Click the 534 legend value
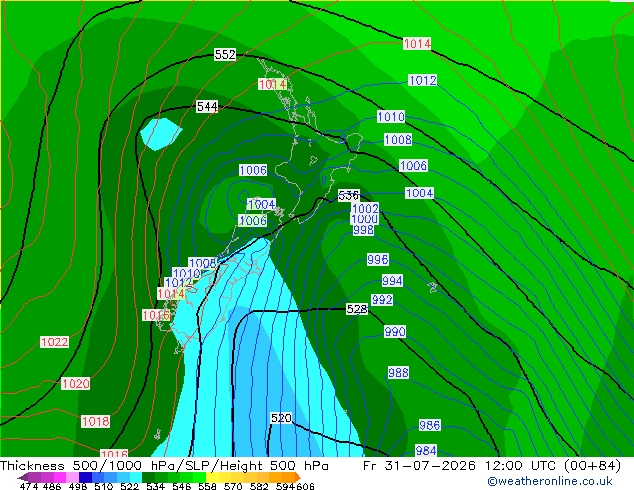 [156, 486]
